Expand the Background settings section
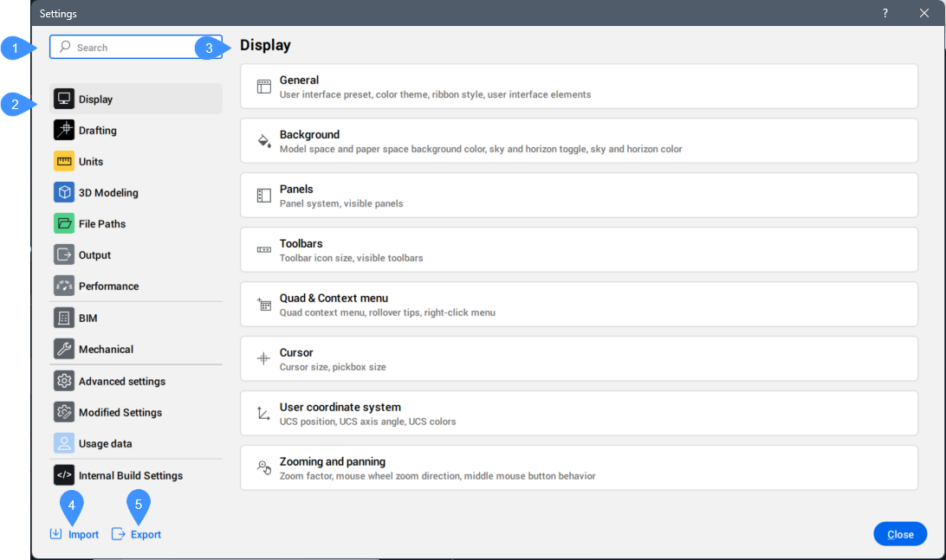The width and height of the screenshot is (946, 560). [578, 141]
